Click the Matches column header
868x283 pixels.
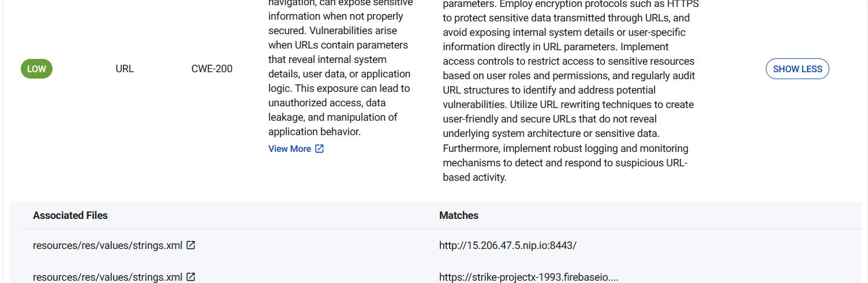(x=459, y=215)
